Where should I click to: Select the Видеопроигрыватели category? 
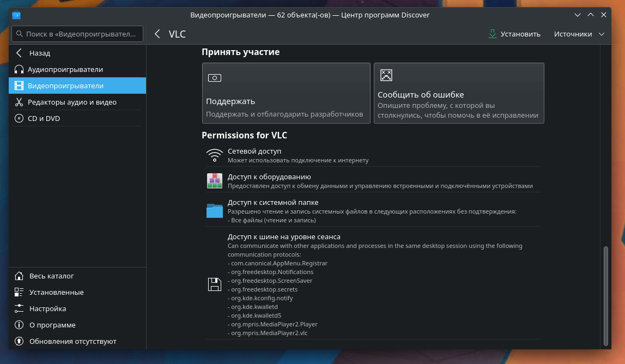pyautogui.click(x=65, y=86)
